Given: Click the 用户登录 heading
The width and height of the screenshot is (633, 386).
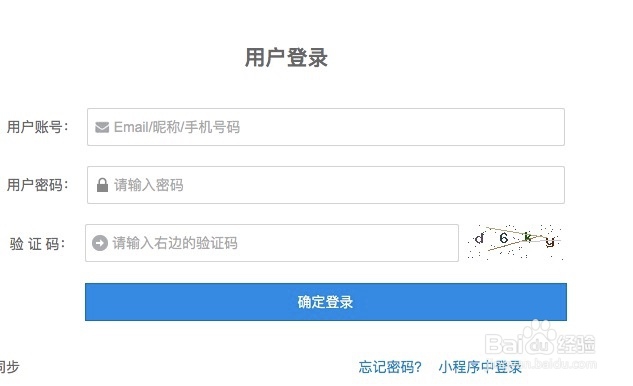Looking at the screenshot, I should pyautogui.click(x=286, y=57).
